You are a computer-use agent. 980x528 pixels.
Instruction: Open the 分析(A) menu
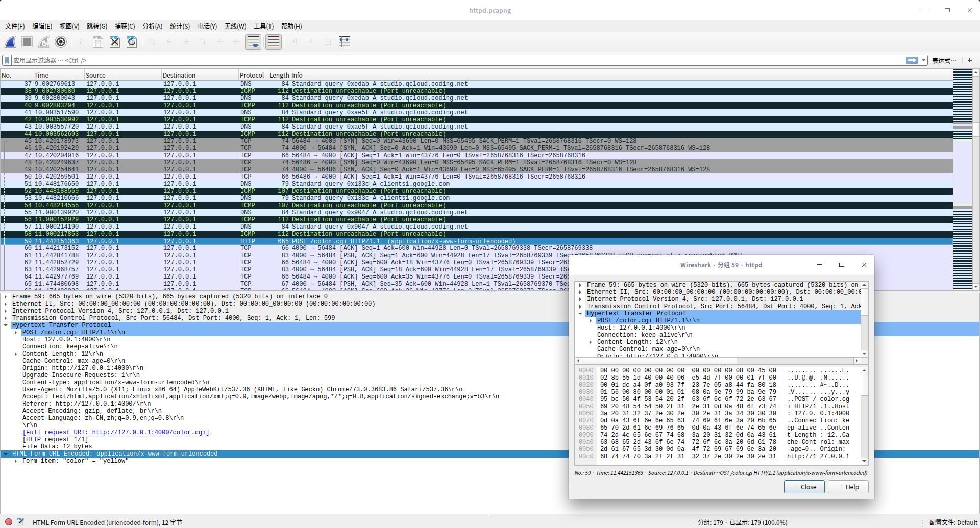(x=152, y=26)
